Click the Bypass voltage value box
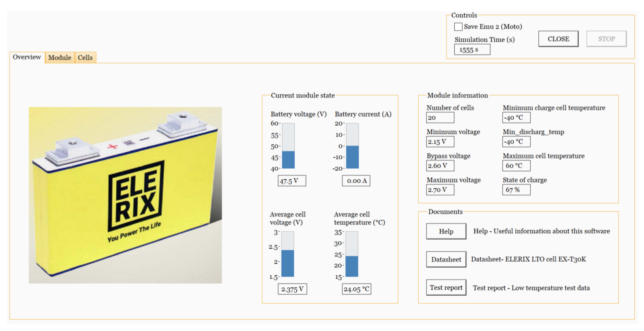Screen dimensions: 644x331 tap(440, 166)
